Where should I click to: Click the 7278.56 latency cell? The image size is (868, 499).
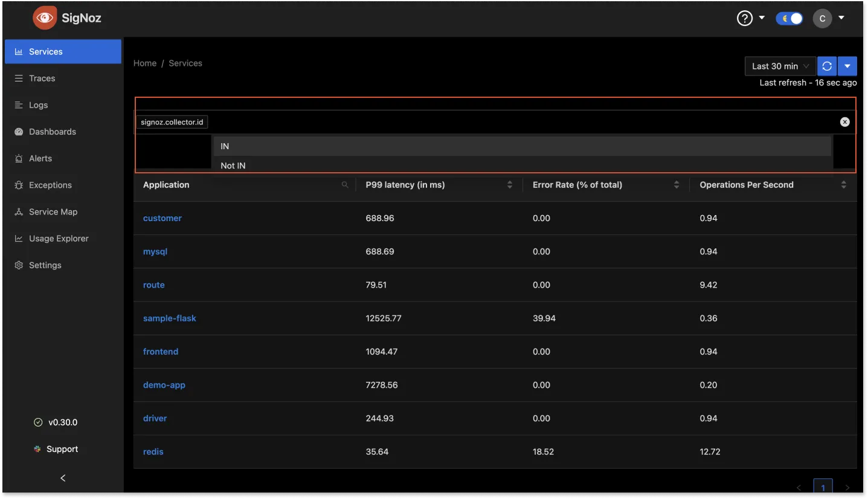[382, 385]
